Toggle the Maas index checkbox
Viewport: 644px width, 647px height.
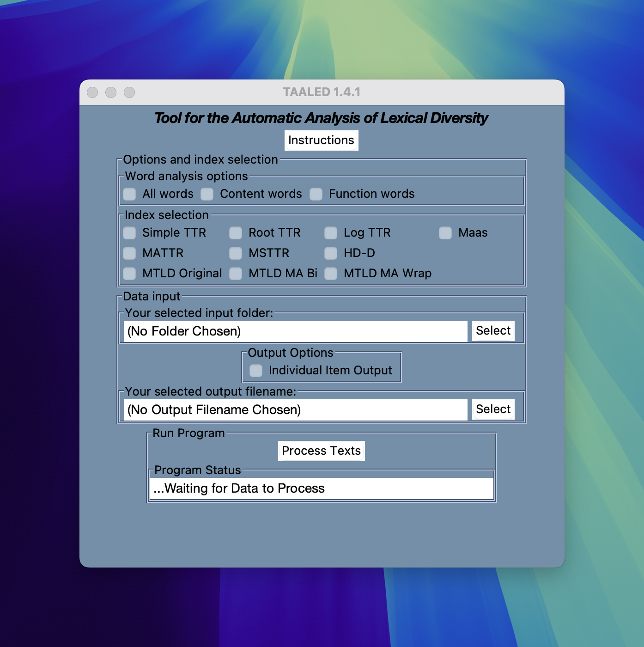[x=446, y=233]
